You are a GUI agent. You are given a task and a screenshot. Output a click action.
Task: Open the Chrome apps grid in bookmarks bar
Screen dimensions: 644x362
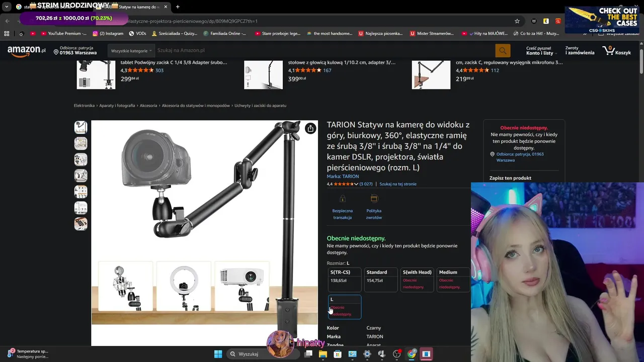click(x=7, y=34)
